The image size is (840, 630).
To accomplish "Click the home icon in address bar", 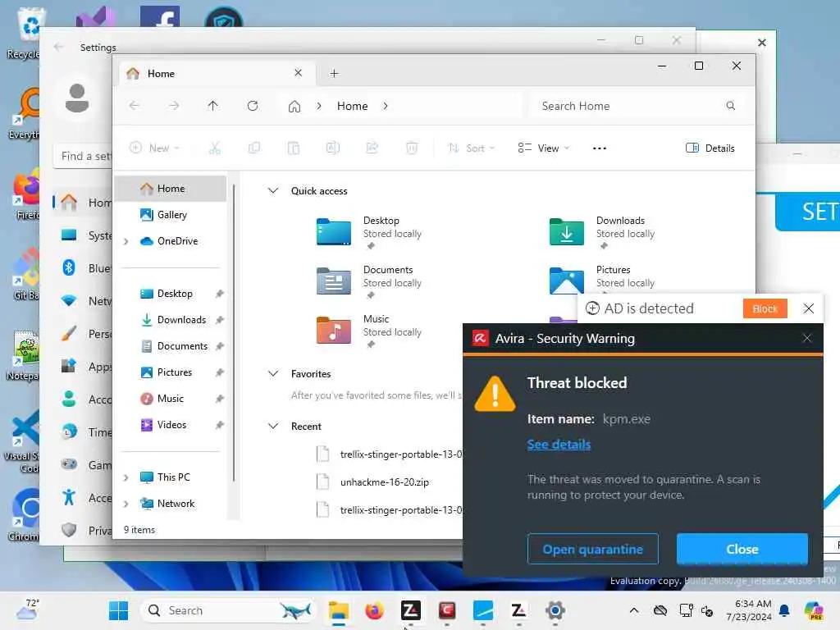I will tap(294, 107).
